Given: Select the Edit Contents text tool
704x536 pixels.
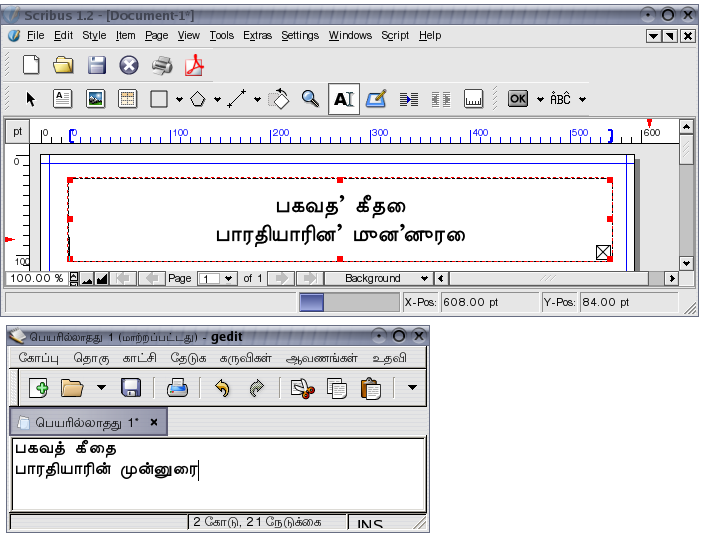Looking at the screenshot, I should click(x=343, y=99).
